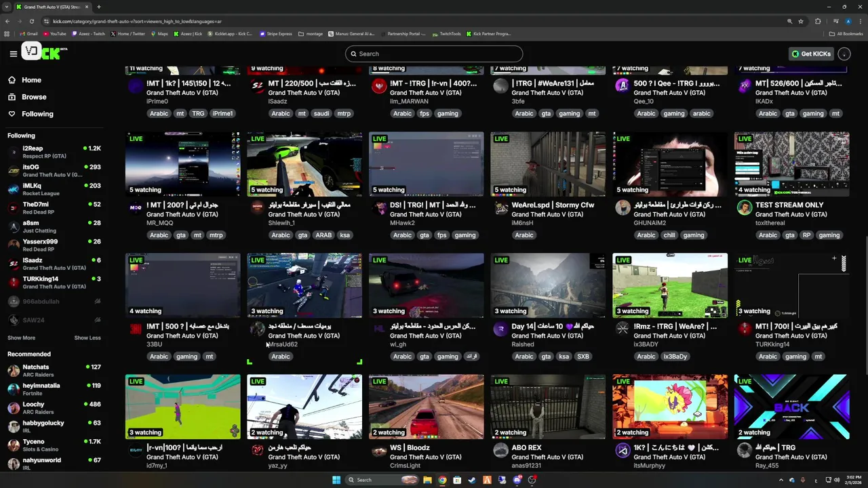Open Chrome extensions puzzle icon
The image size is (868, 488).
818,21
